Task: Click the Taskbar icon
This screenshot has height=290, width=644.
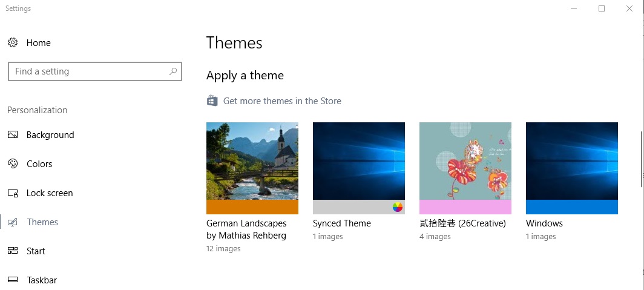Action: (13, 280)
